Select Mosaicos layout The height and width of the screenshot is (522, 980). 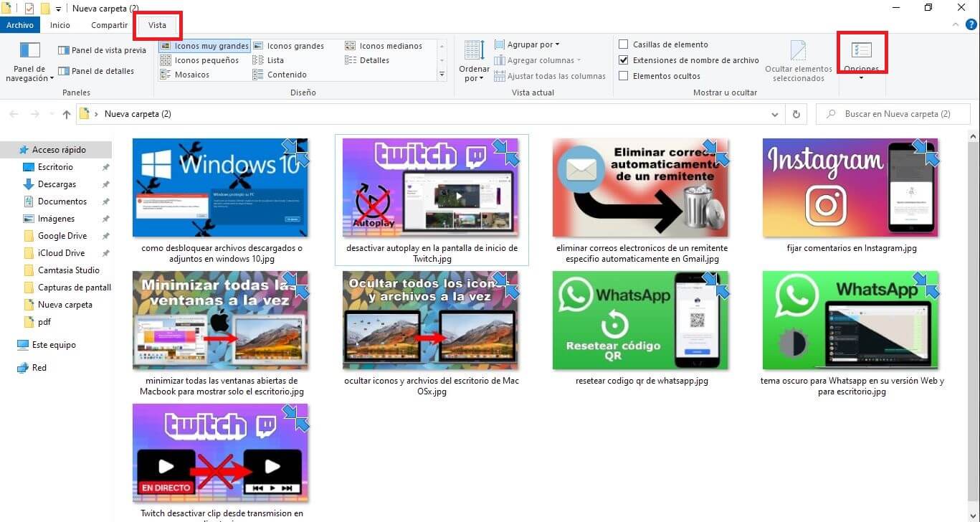[x=185, y=75]
